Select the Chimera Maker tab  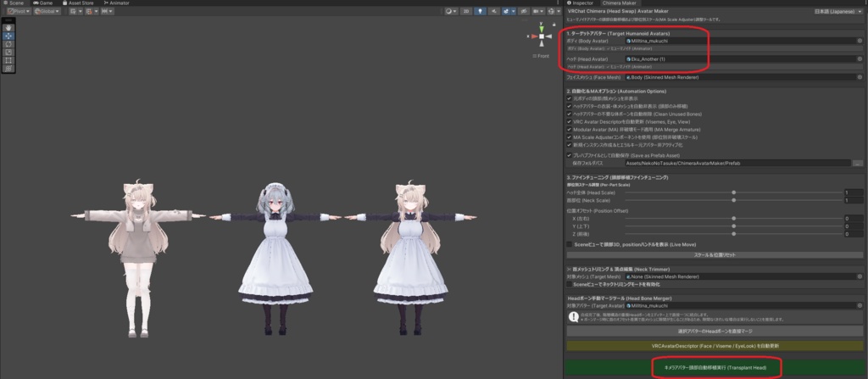coord(620,3)
